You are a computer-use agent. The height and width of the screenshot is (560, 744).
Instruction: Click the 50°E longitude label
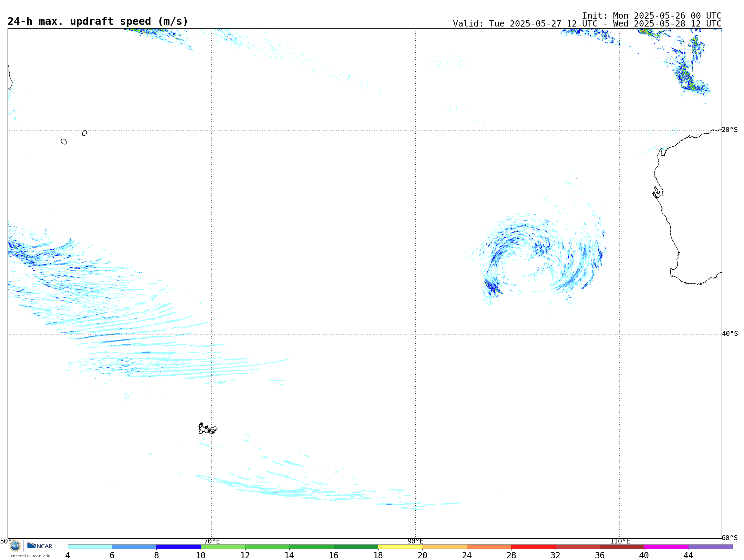click(x=8, y=541)
